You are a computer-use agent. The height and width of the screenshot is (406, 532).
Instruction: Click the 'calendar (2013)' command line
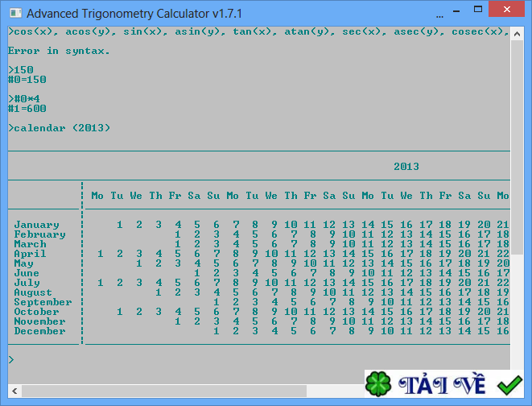tap(59, 128)
